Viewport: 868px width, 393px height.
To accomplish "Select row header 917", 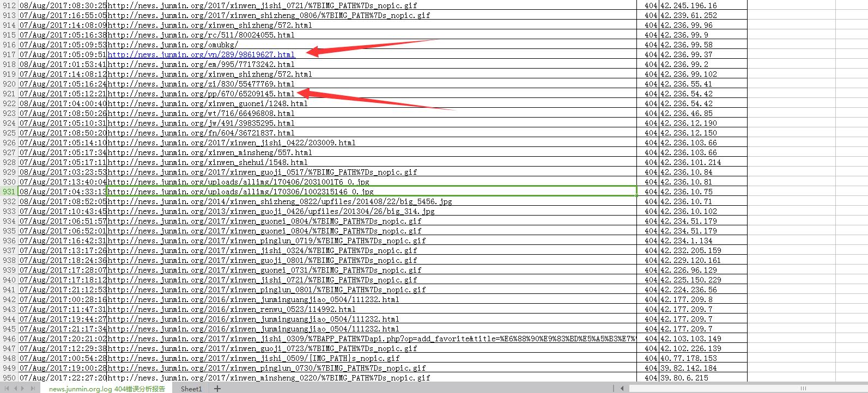I will coord(9,54).
